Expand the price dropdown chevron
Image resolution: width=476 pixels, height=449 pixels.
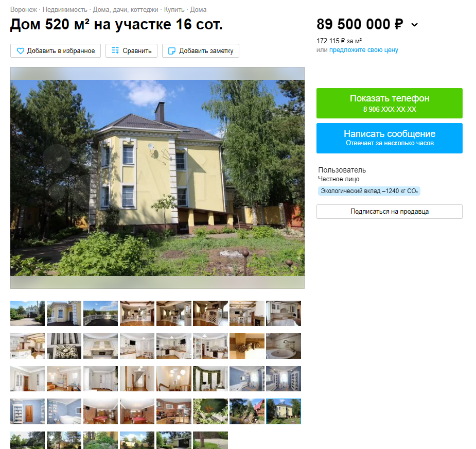pos(414,25)
